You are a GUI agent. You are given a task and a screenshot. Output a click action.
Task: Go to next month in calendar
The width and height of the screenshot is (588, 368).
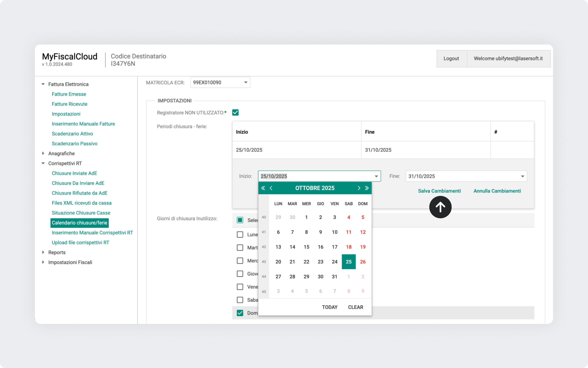click(359, 188)
